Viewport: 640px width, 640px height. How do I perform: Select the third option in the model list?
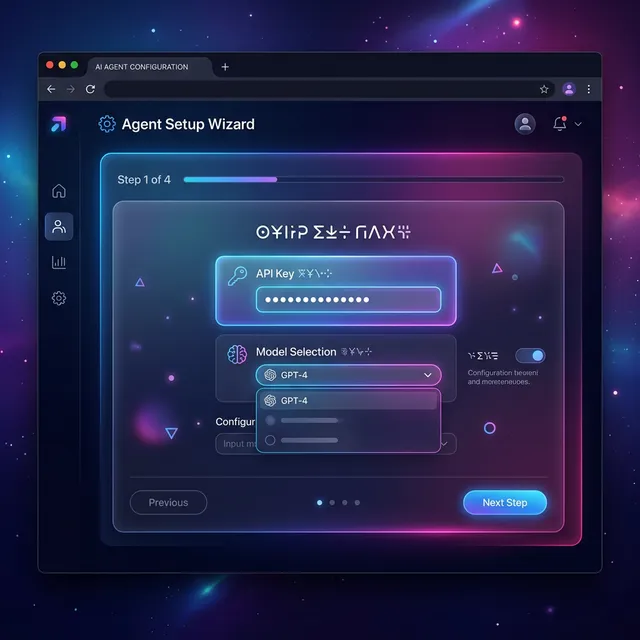point(348,440)
